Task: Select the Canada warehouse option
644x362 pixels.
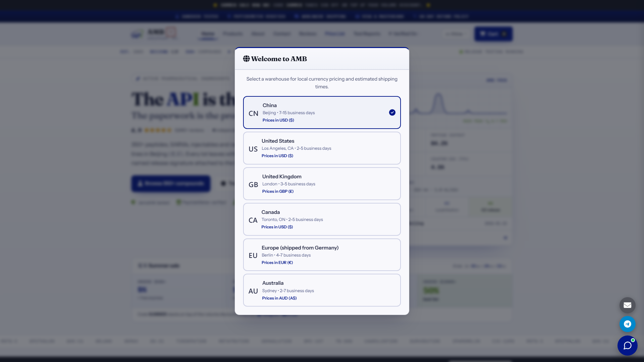Action: pos(322,219)
